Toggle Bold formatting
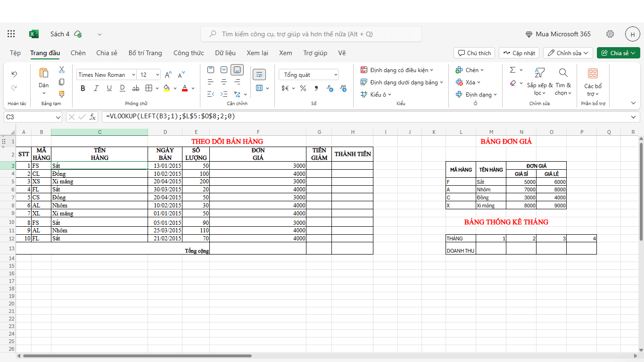The height and width of the screenshot is (362, 644). point(83,88)
